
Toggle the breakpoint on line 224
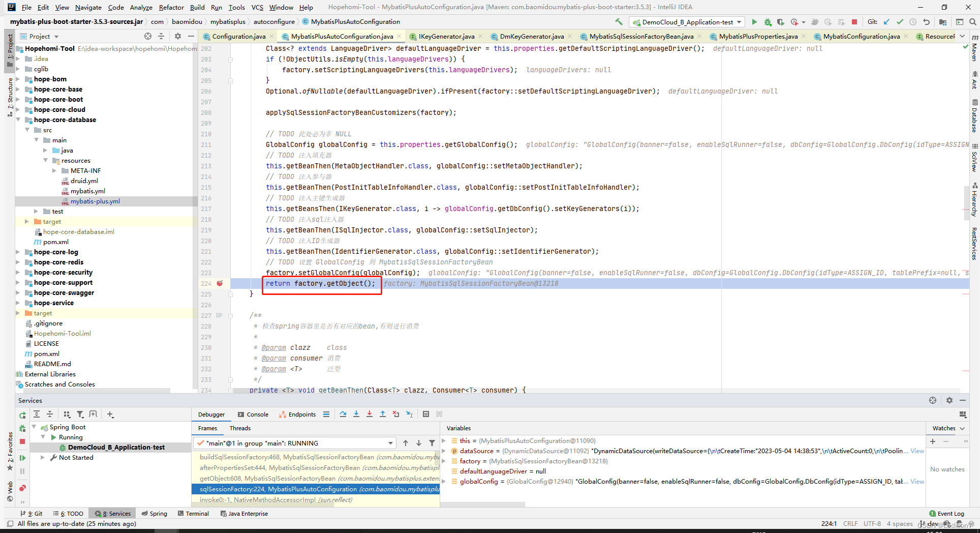point(220,283)
